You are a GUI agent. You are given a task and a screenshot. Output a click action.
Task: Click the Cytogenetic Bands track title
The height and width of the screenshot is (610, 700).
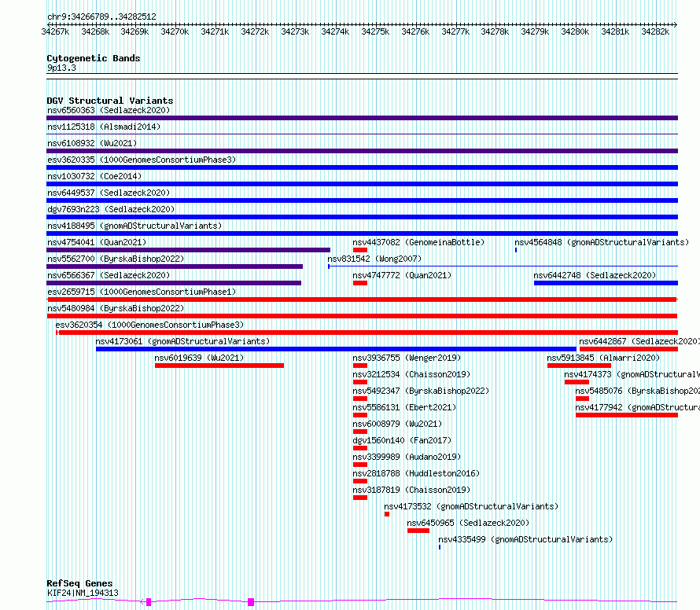click(94, 58)
